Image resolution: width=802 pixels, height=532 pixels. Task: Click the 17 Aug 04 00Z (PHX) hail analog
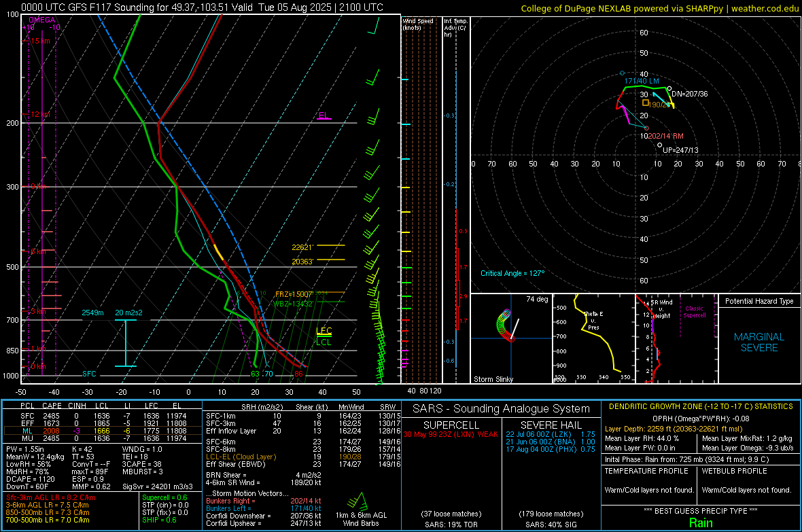click(551, 449)
